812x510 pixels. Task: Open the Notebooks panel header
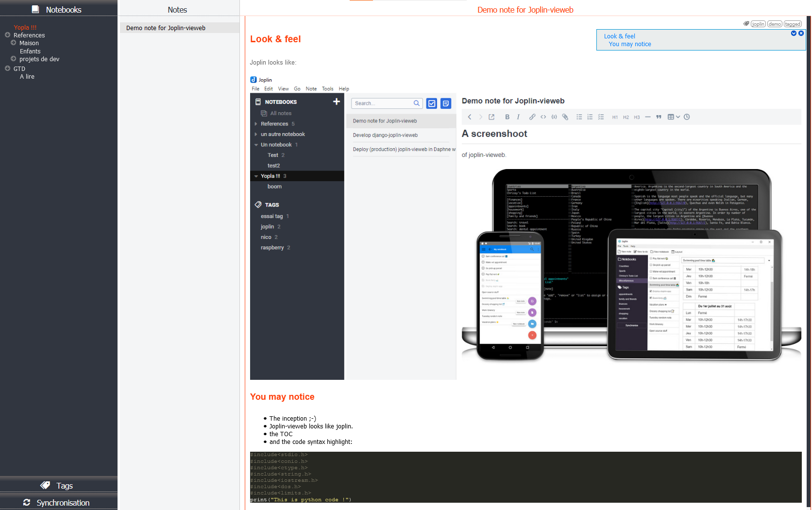pyautogui.click(x=59, y=8)
